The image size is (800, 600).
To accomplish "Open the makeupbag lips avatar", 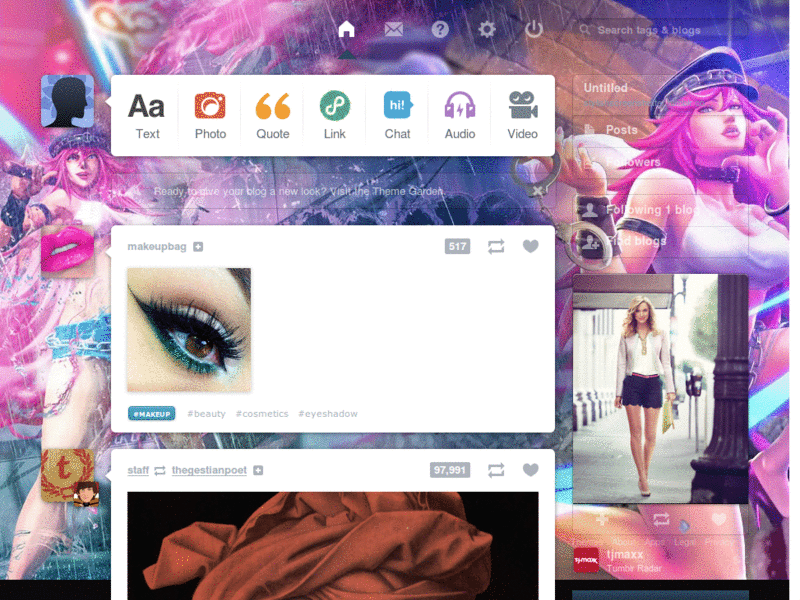I will [67, 251].
